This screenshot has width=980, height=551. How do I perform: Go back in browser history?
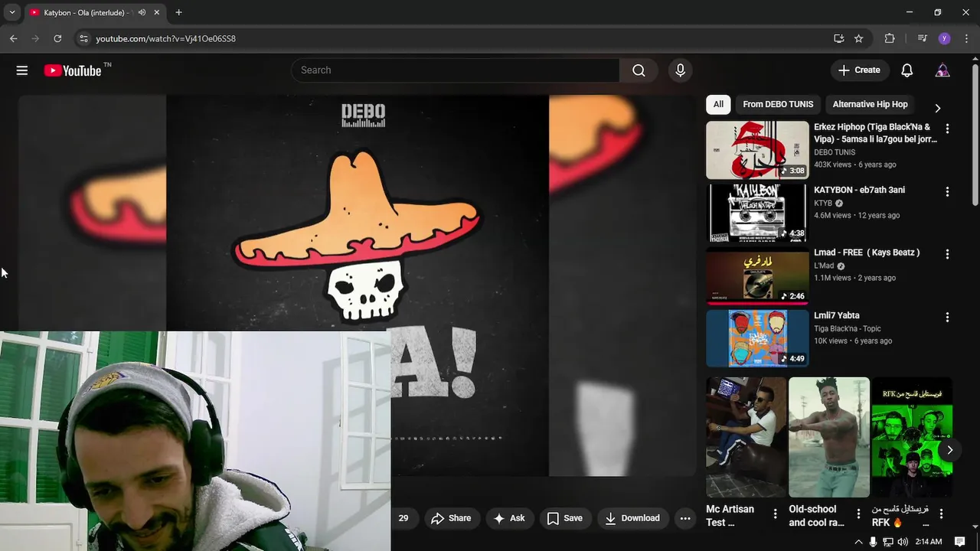point(14,38)
